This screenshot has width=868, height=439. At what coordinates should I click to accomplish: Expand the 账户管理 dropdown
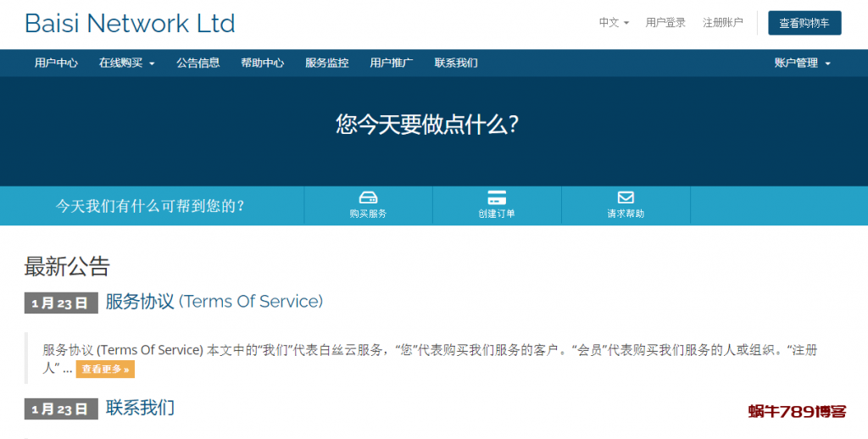pos(802,63)
